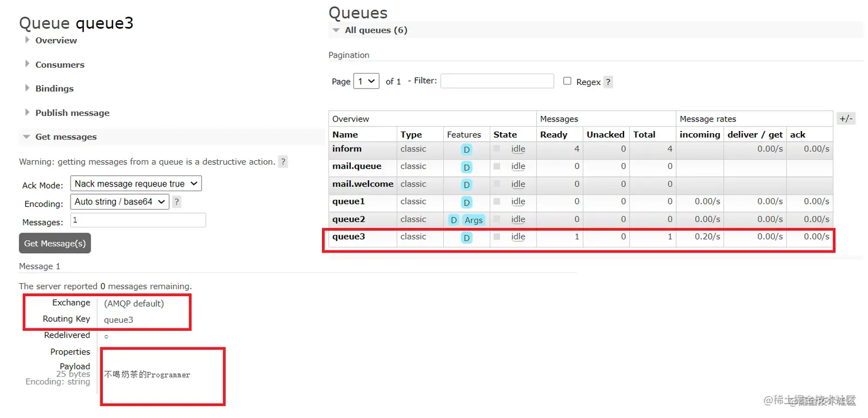This screenshot has height=418, width=868.
Task: Click the D feature badge for mail.welcome
Action: [467, 185]
